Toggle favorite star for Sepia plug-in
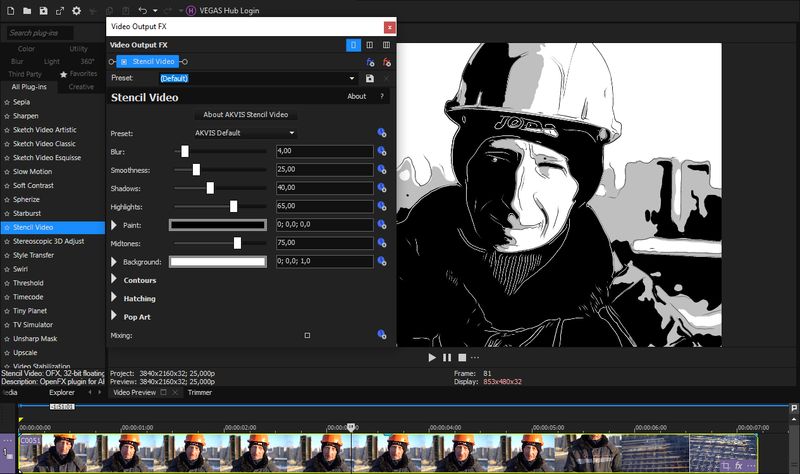Viewport: 800px width, 474px height. tap(7, 102)
